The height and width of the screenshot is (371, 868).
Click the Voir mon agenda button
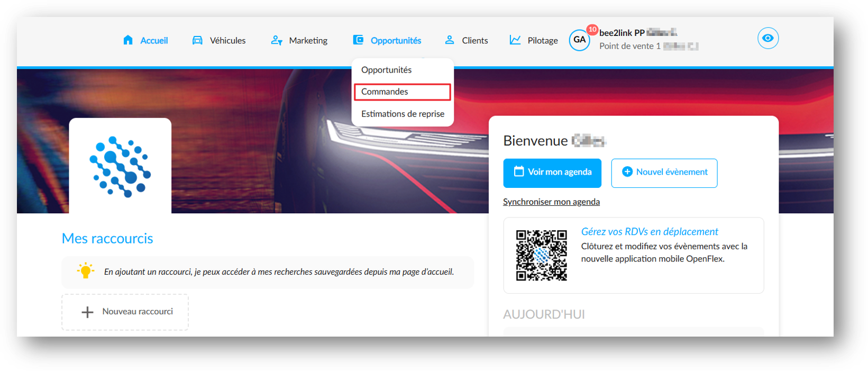pos(552,173)
